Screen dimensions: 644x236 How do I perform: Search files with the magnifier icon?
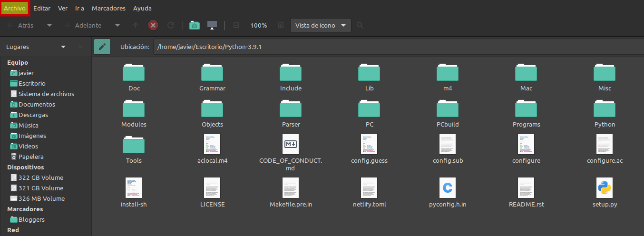pos(360,25)
